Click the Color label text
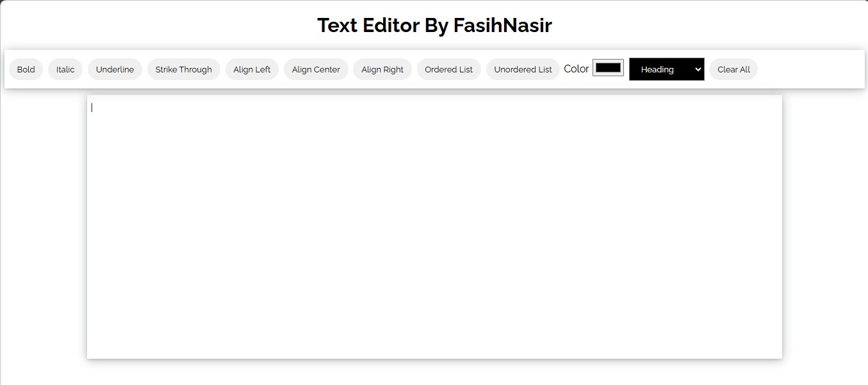This screenshot has height=385, width=868. (577, 69)
